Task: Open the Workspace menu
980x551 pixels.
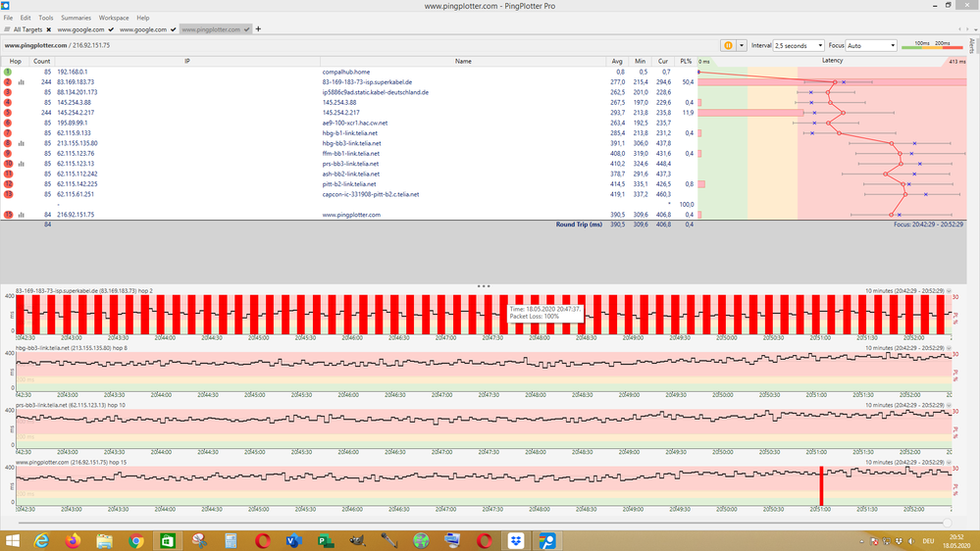Action: coord(114,18)
